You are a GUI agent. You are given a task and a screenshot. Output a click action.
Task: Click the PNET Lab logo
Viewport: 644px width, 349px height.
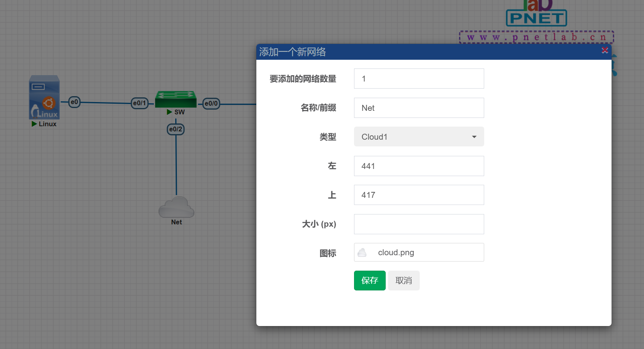pyautogui.click(x=536, y=14)
